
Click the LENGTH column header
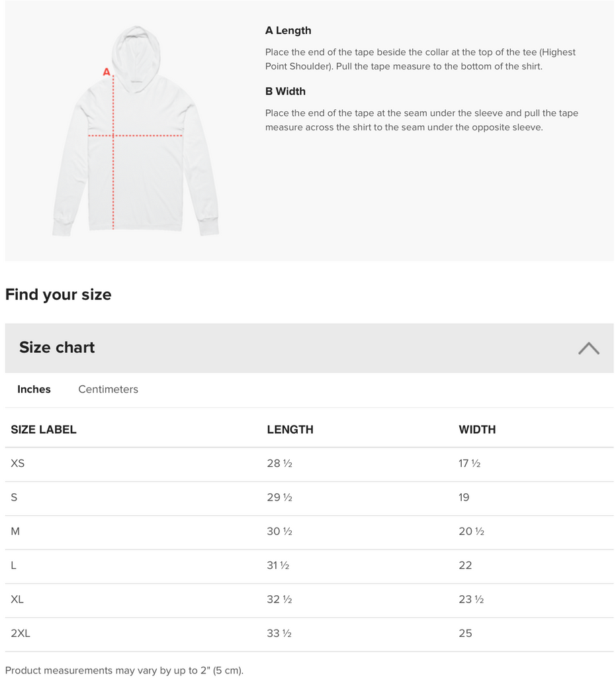click(x=290, y=430)
